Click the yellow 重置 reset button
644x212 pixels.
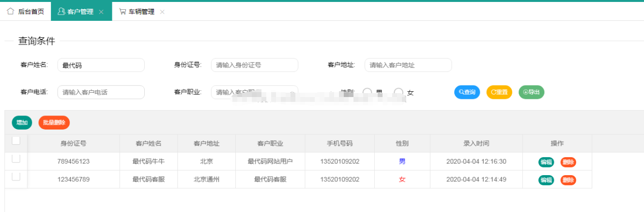pyautogui.click(x=499, y=92)
